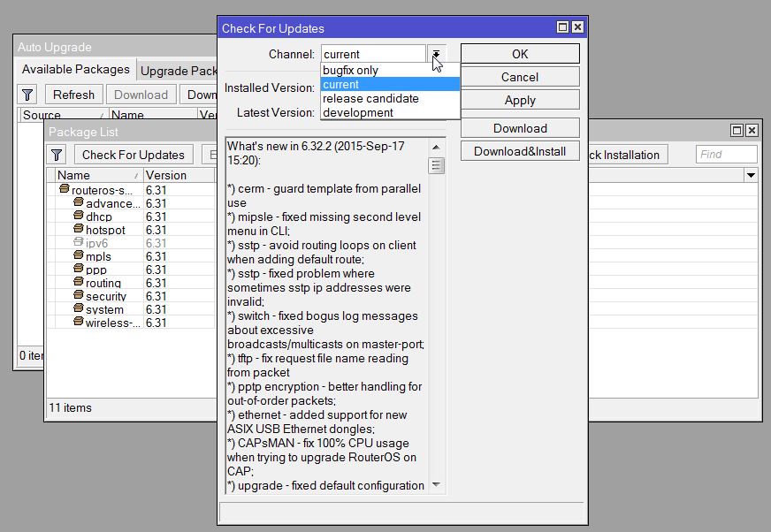The width and height of the screenshot is (771, 532).
Task: Select the routeros package icon
Action: pos(64,190)
